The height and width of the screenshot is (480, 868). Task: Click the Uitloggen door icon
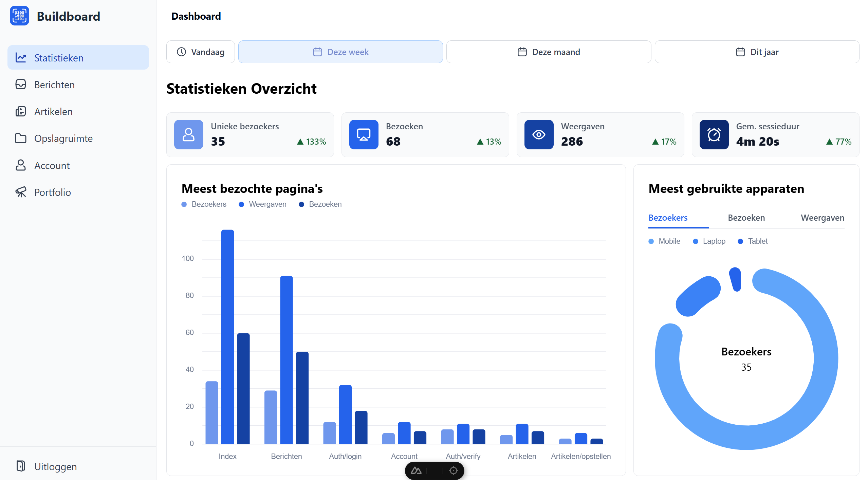pyautogui.click(x=21, y=466)
